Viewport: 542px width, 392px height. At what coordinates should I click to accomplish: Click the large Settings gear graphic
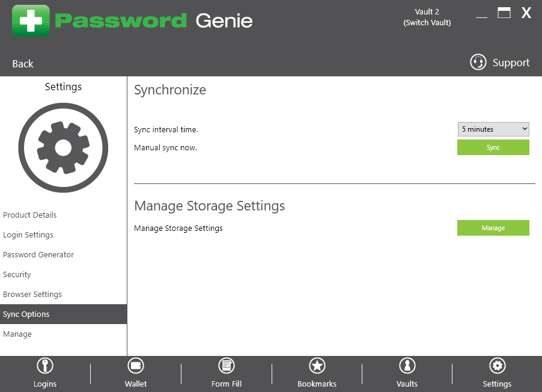pyautogui.click(x=63, y=148)
